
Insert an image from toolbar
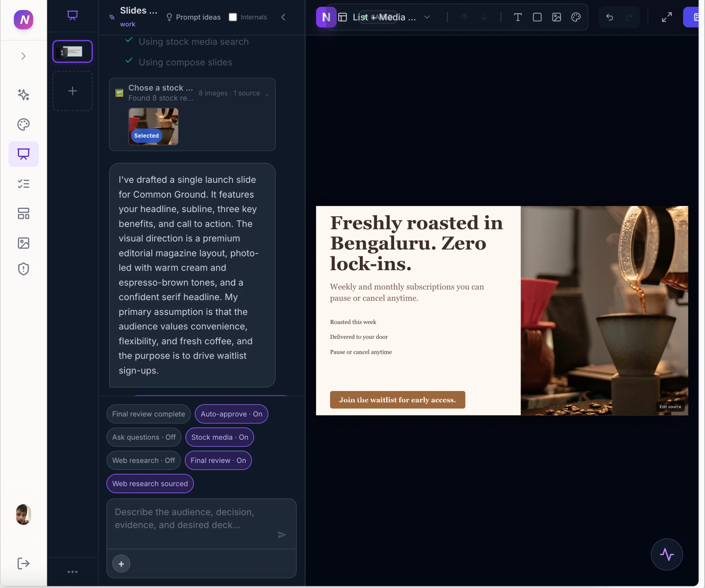pyautogui.click(x=556, y=17)
